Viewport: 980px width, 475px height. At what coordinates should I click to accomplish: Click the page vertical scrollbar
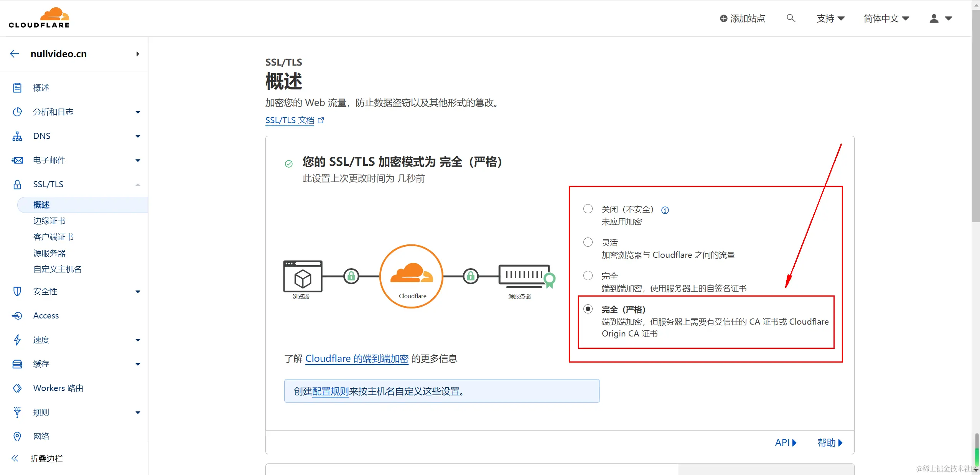pos(976,115)
